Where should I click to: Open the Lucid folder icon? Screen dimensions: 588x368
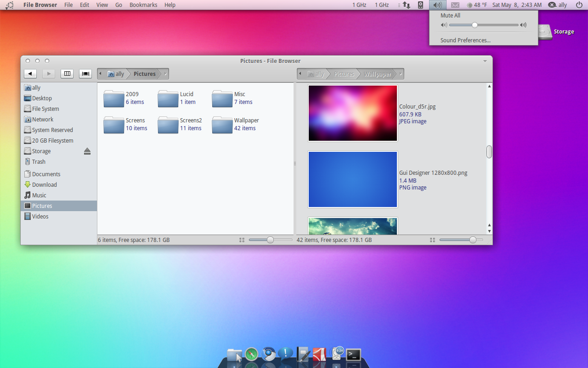[x=168, y=98]
